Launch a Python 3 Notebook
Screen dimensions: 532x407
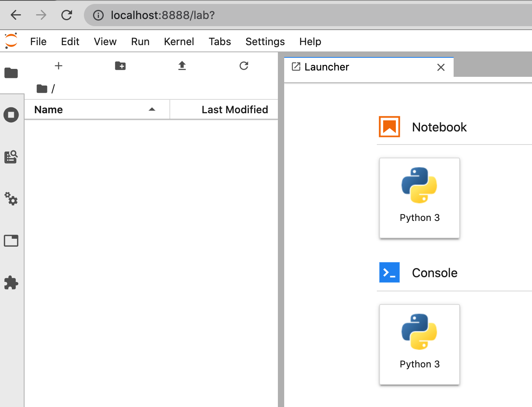pyautogui.click(x=419, y=198)
